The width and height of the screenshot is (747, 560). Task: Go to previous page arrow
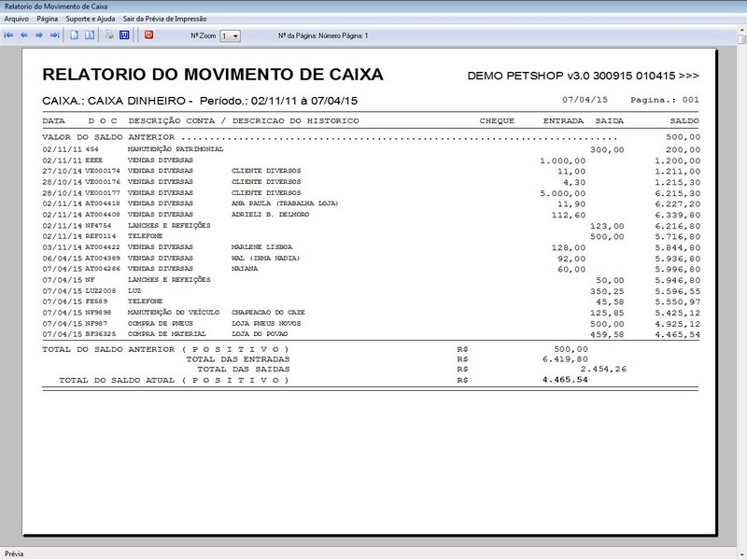click(24, 35)
